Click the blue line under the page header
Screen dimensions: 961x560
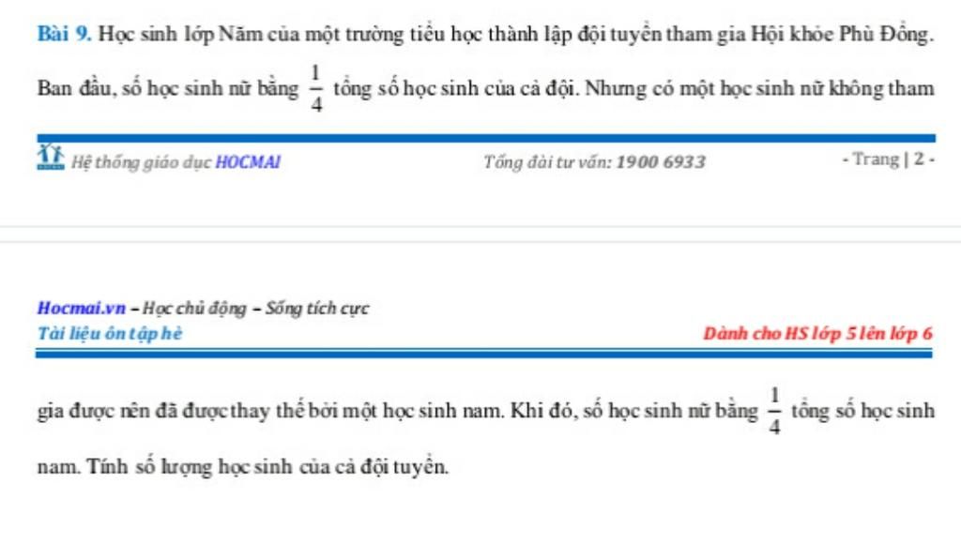484,354
